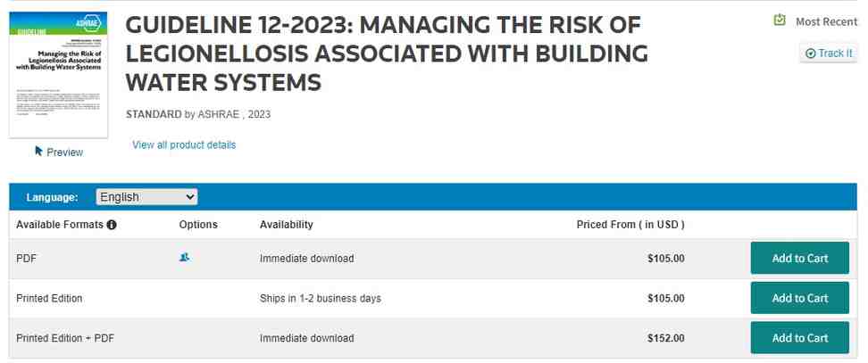Select the Printed Edition format label
The image size is (868, 363).
pyautogui.click(x=49, y=298)
